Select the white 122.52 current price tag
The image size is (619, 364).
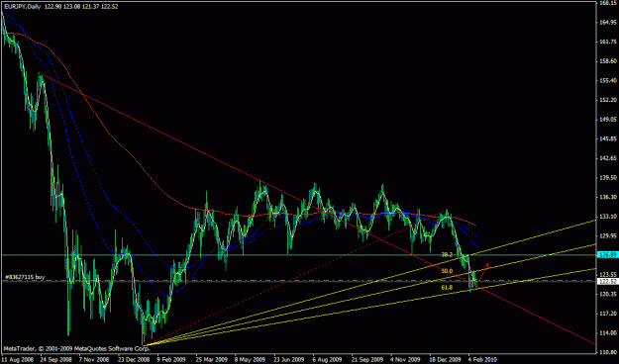pyautogui.click(x=608, y=281)
